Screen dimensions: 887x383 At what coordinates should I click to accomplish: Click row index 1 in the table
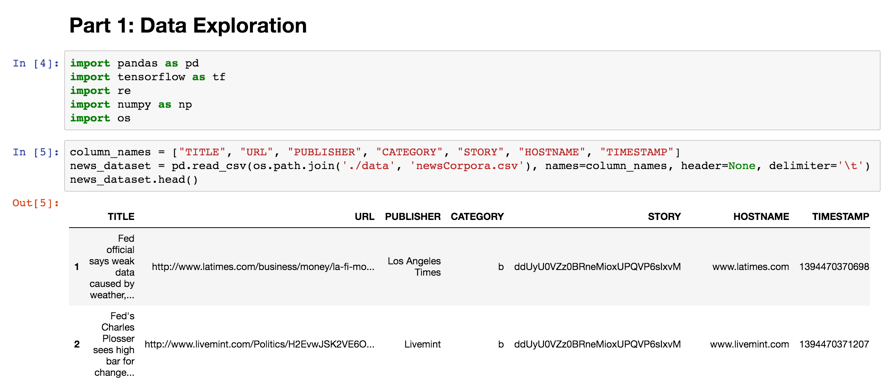pos(77,266)
